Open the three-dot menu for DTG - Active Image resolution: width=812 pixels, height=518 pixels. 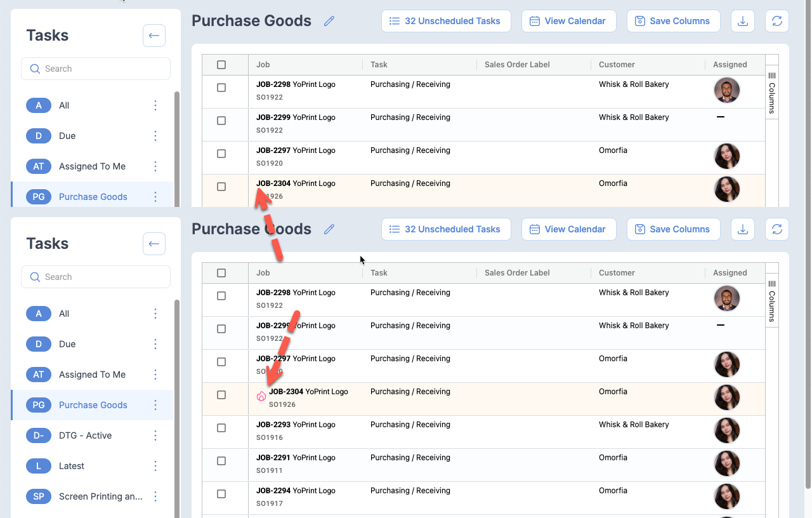155,435
